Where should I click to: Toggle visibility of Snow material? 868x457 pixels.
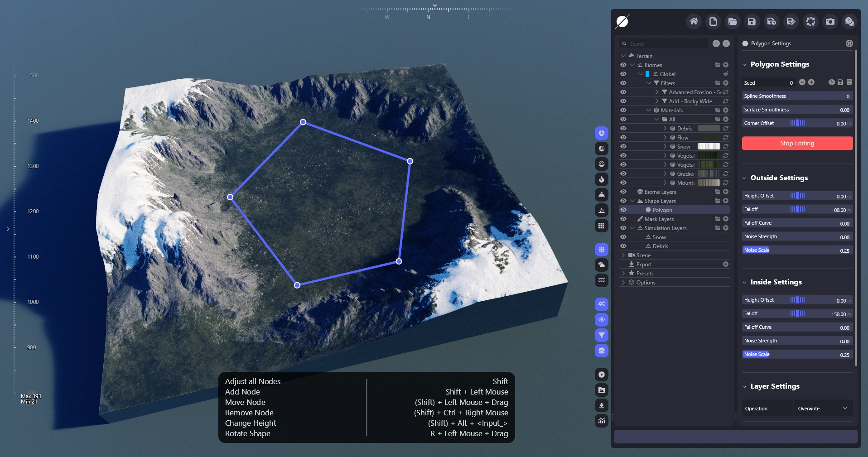click(x=623, y=147)
